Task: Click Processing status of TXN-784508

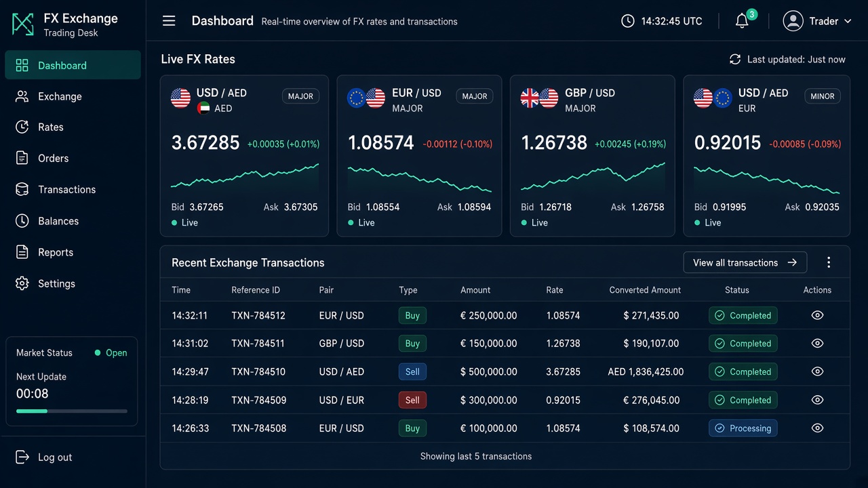Action: coord(743,428)
